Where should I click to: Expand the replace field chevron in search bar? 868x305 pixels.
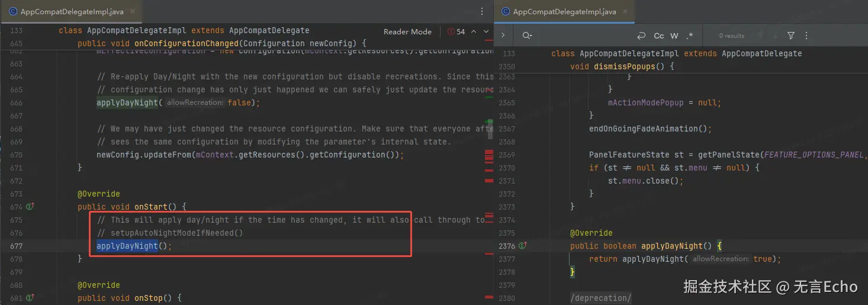[503, 36]
